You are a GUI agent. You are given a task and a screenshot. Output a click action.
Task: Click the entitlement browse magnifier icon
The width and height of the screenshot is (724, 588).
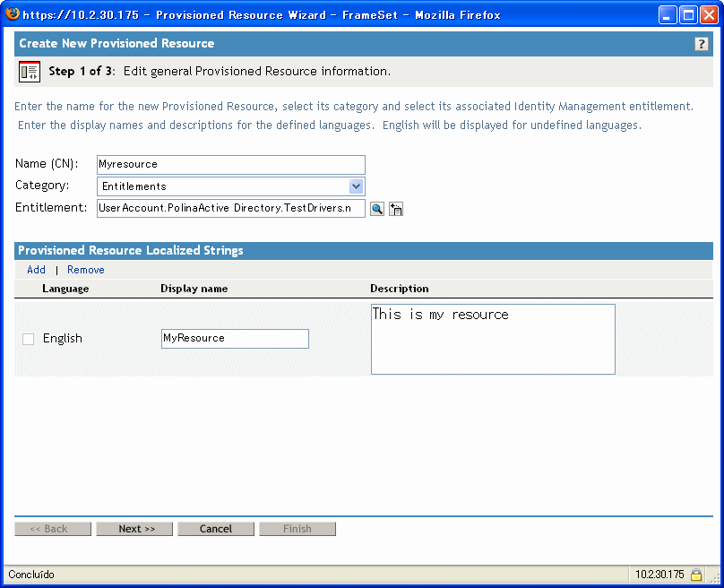377,209
